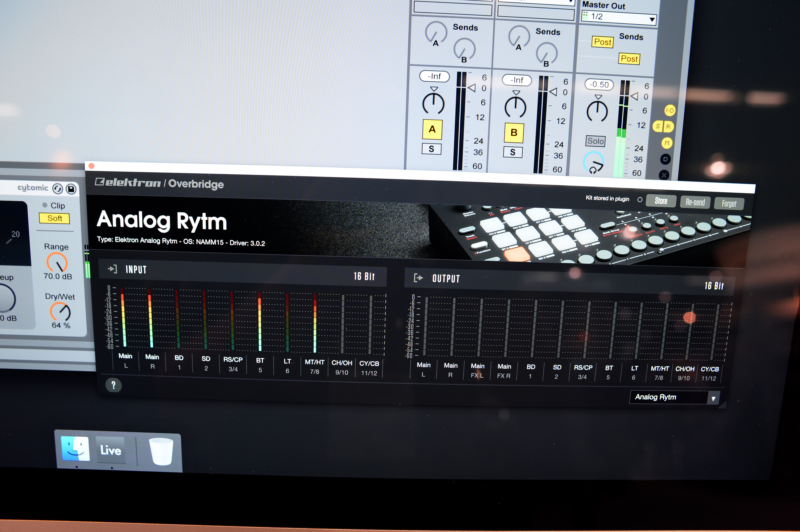Open Finder from the dock
The height and width of the screenshot is (532, 800).
(x=75, y=449)
